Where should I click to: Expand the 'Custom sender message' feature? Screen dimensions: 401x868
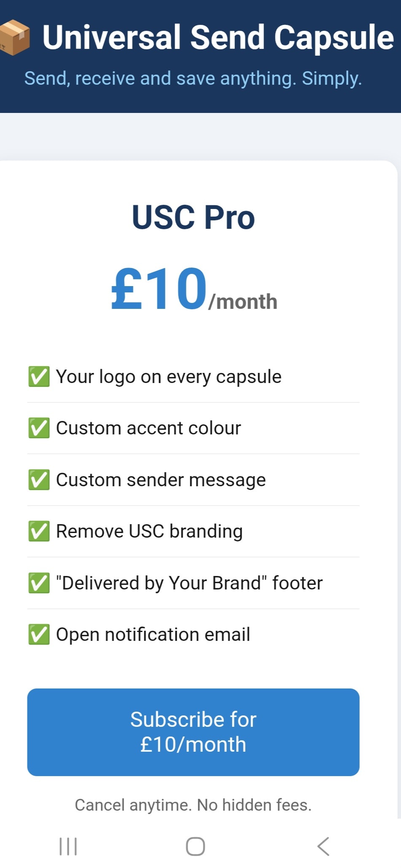192,479
